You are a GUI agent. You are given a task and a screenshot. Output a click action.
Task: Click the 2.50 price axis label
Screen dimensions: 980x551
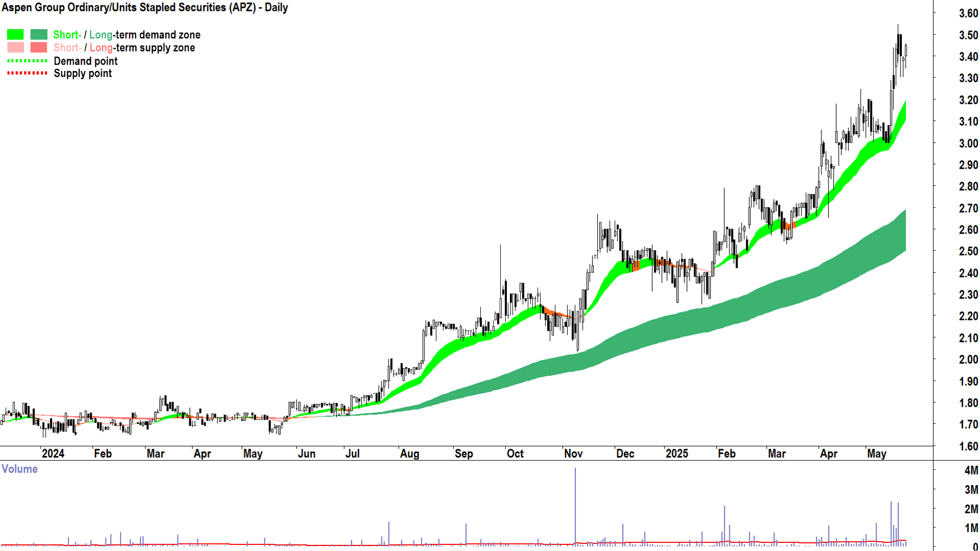coord(968,252)
